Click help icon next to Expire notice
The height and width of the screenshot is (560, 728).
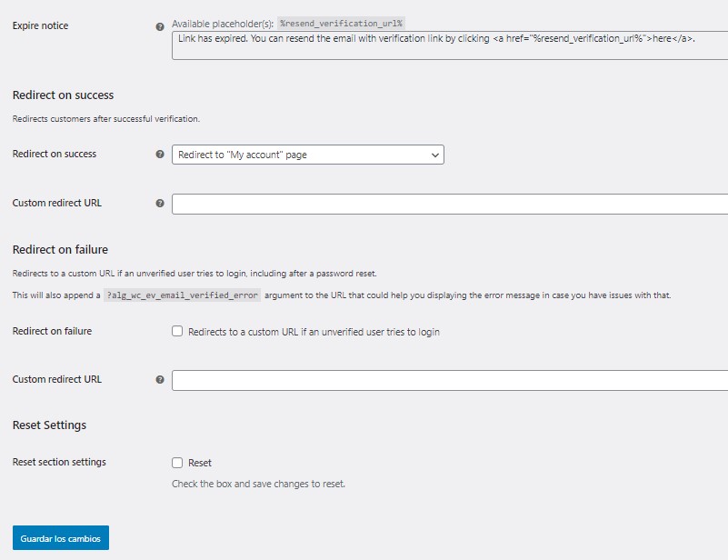160,27
